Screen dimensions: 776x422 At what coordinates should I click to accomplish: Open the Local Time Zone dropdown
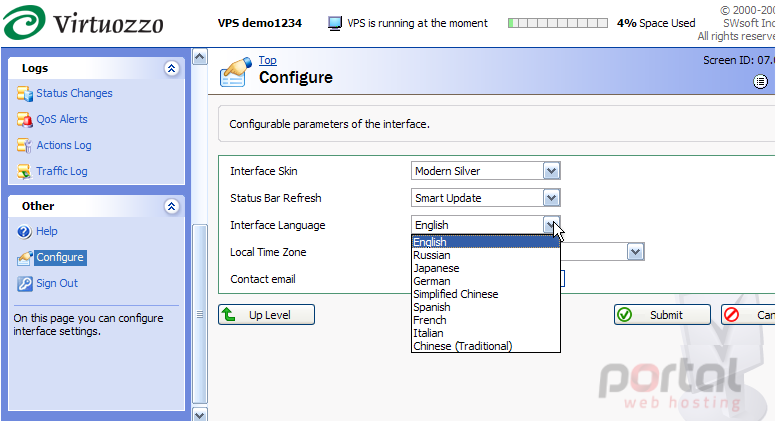tap(635, 252)
